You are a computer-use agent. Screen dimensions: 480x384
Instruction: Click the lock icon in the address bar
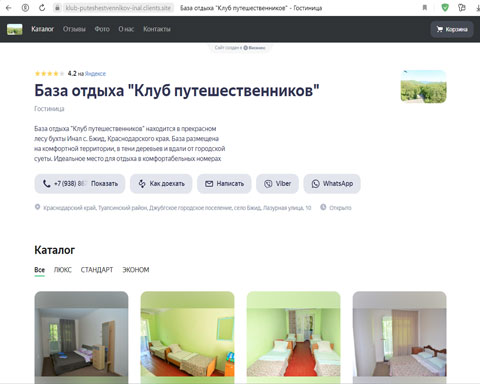[57, 8]
